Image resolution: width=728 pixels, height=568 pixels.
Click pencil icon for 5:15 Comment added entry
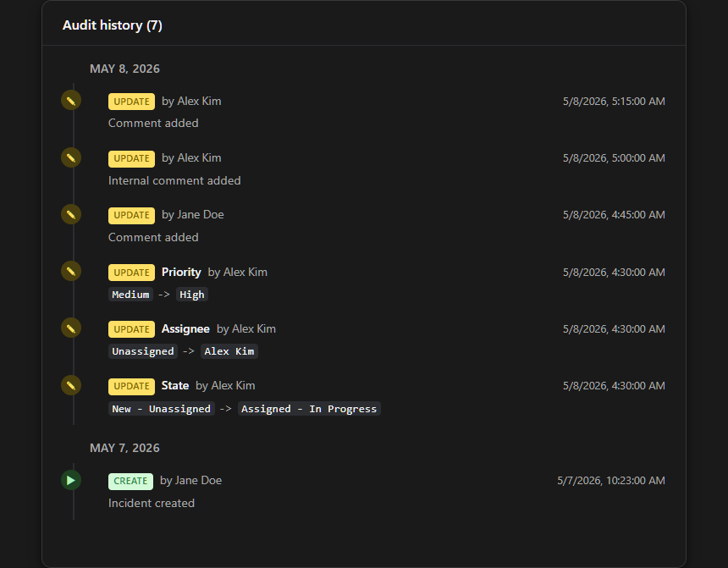tap(71, 101)
